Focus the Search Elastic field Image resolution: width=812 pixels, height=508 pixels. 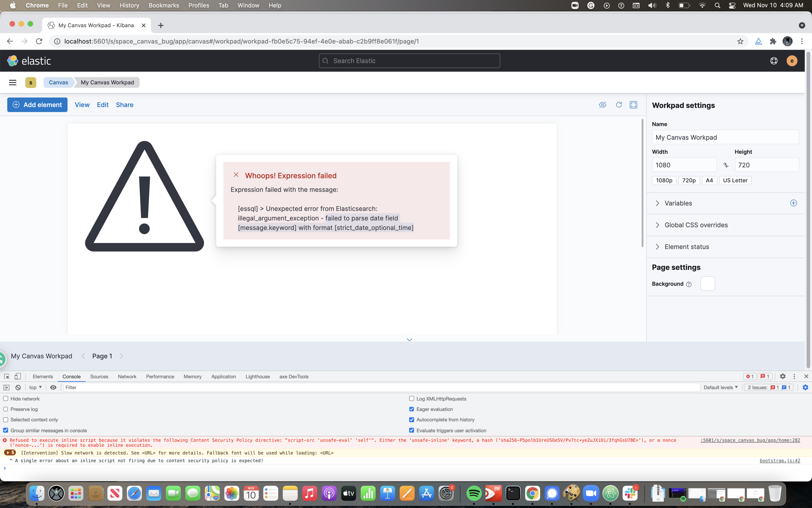click(409, 61)
